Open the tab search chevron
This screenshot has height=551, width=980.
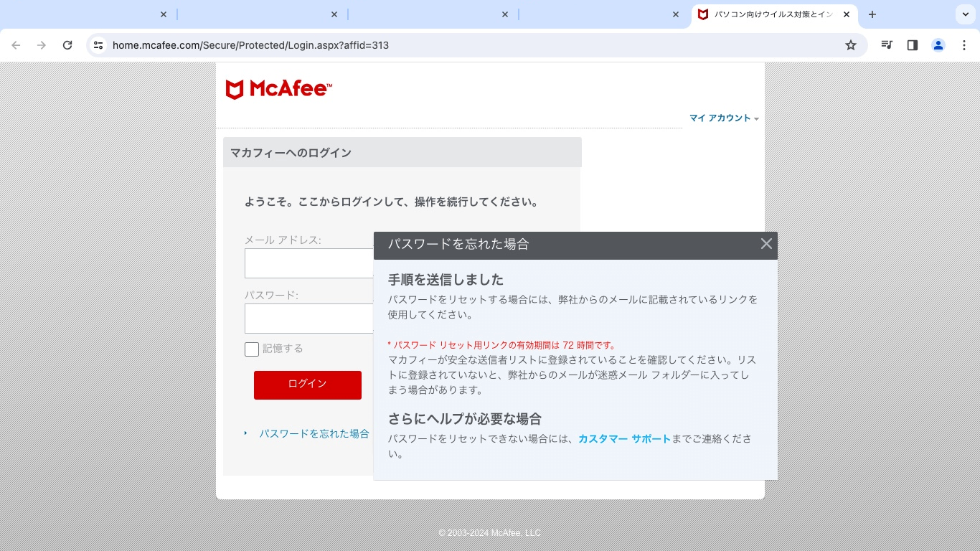click(965, 14)
